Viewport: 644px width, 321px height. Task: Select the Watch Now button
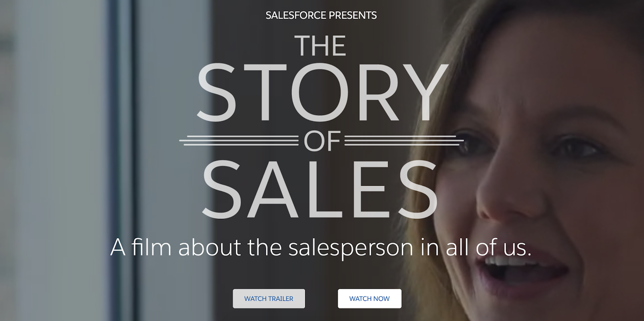[369, 298]
